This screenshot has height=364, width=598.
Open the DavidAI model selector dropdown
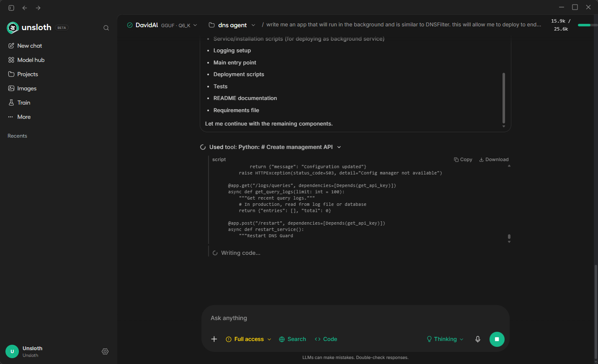[x=162, y=25]
